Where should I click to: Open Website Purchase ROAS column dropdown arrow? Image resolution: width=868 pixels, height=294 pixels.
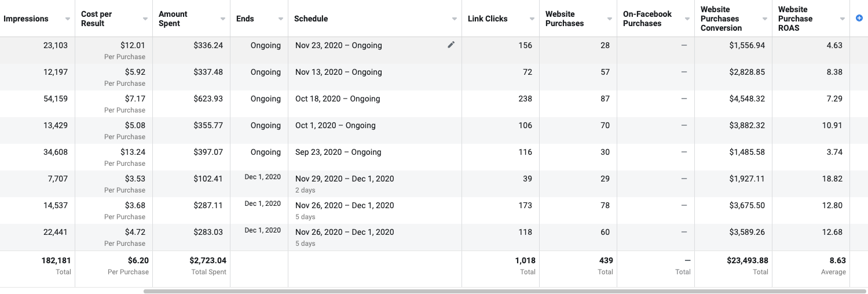(x=843, y=19)
